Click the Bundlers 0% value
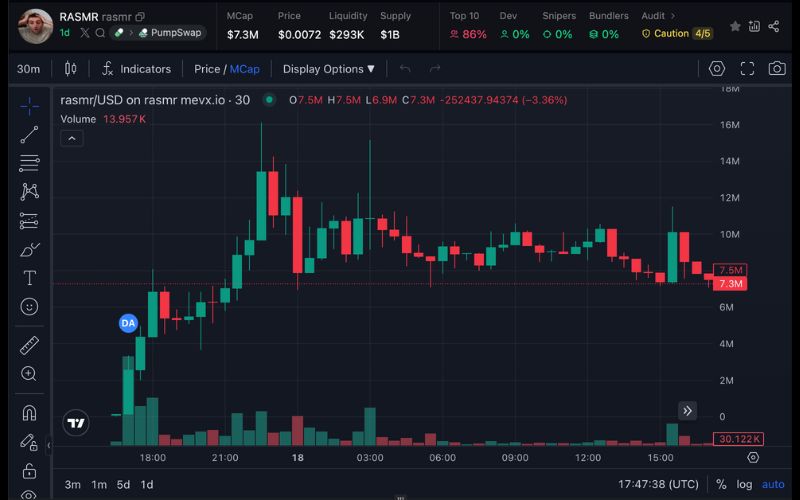 click(x=604, y=34)
